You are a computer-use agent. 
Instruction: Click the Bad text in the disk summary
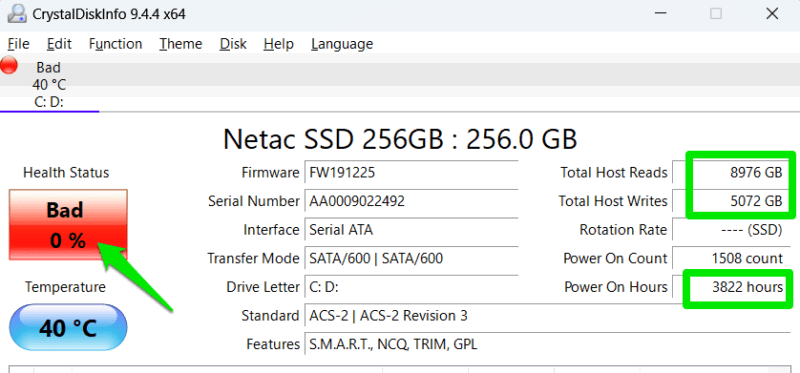point(48,68)
